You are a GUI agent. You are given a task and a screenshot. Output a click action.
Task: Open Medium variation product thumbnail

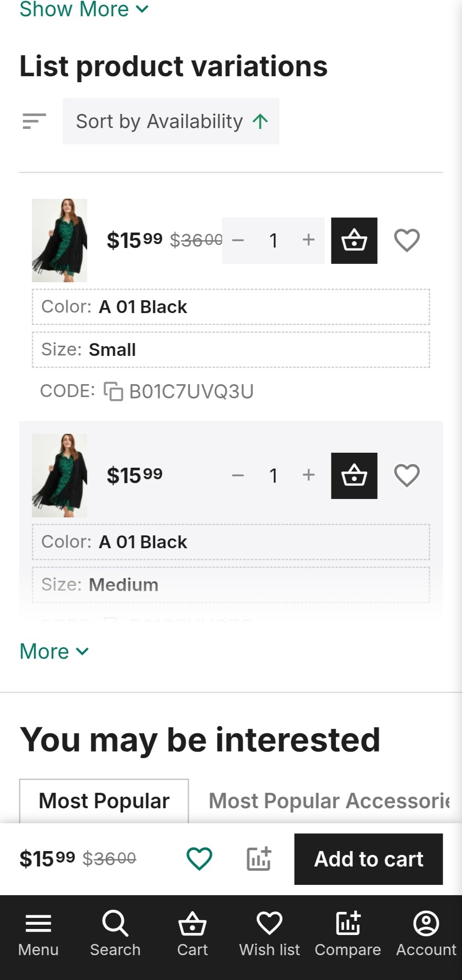click(x=60, y=475)
